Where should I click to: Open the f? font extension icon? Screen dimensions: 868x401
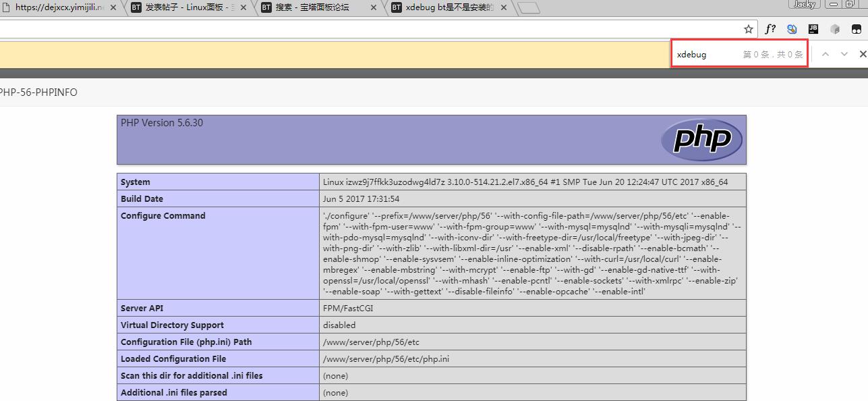click(x=770, y=29)
